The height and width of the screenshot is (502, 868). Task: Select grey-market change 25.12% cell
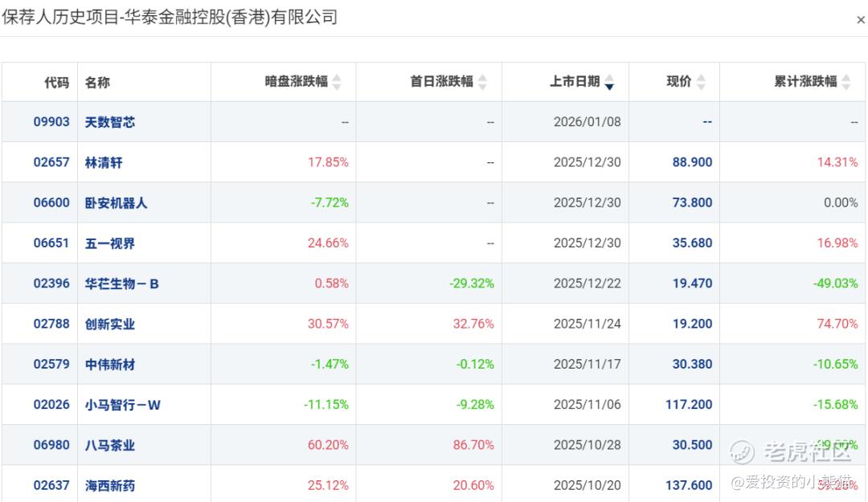(x=328, y=485)
